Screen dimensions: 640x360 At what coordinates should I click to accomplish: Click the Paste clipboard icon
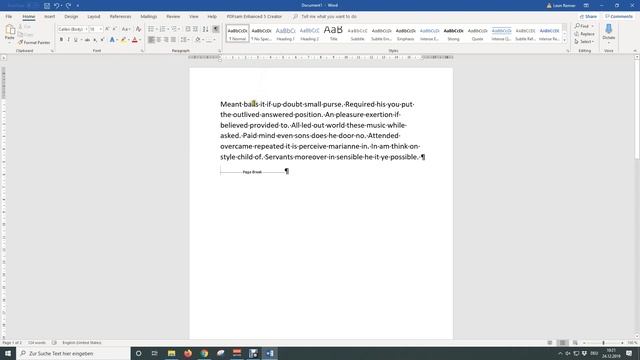point(10,30)
